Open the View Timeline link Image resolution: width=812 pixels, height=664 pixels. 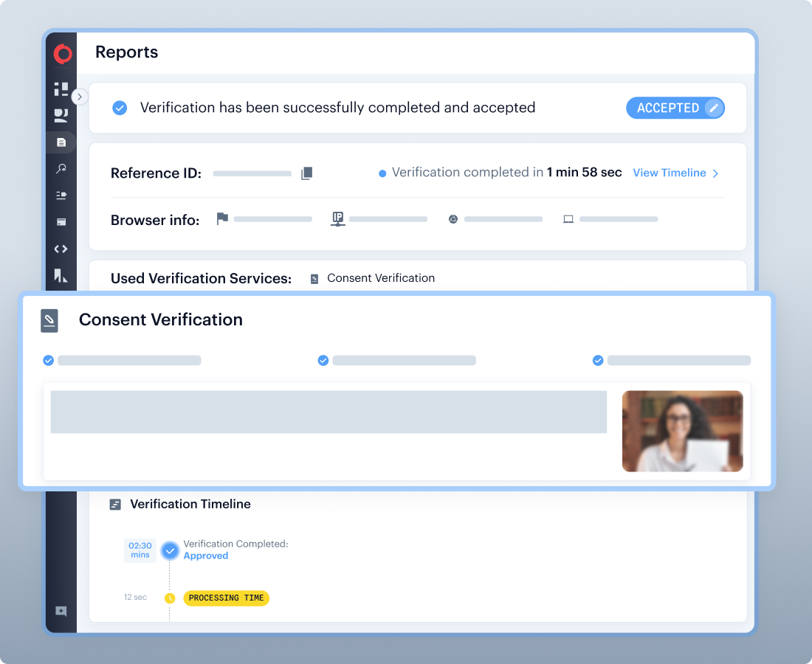tap(669, 173)
